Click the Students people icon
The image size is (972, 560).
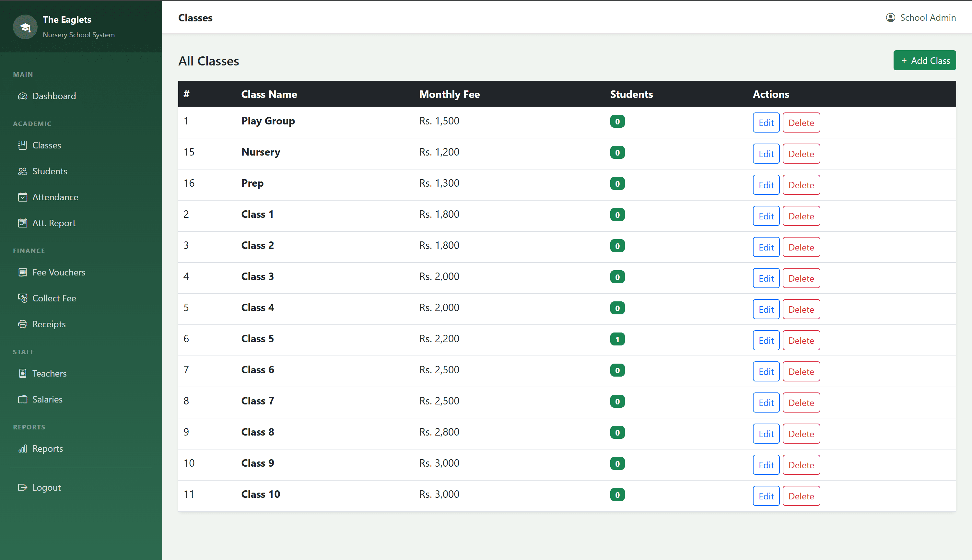click(x=23, y=171)
